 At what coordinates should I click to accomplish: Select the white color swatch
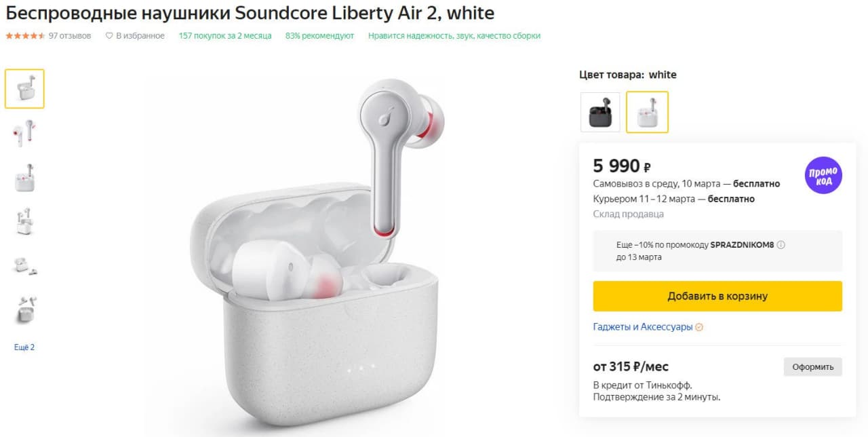[x=647, y=112]
